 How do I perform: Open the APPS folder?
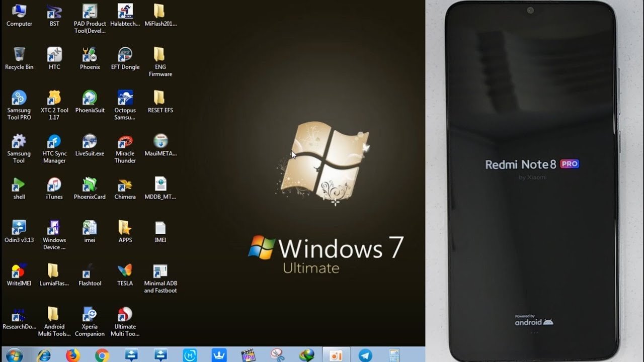pyautogui.click(x=125, y=231)
